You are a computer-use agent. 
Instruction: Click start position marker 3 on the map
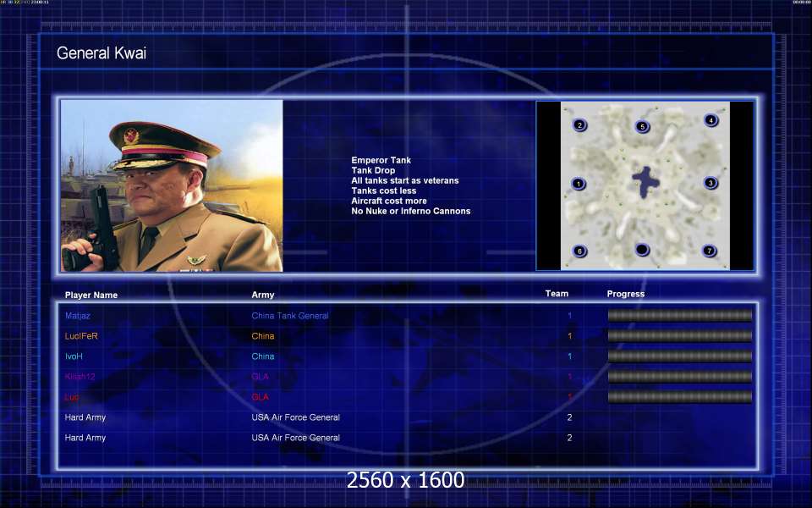pos(710,183)
